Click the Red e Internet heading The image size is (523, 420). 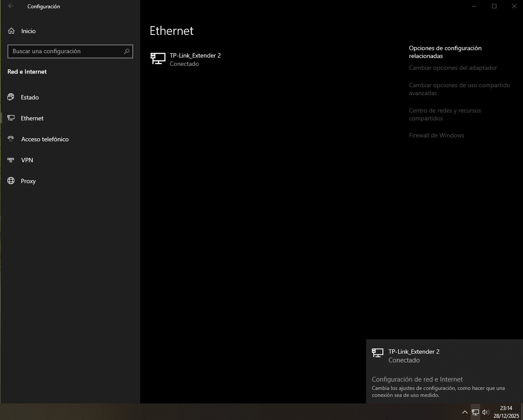pyautogui.click(x=27, y=72)
